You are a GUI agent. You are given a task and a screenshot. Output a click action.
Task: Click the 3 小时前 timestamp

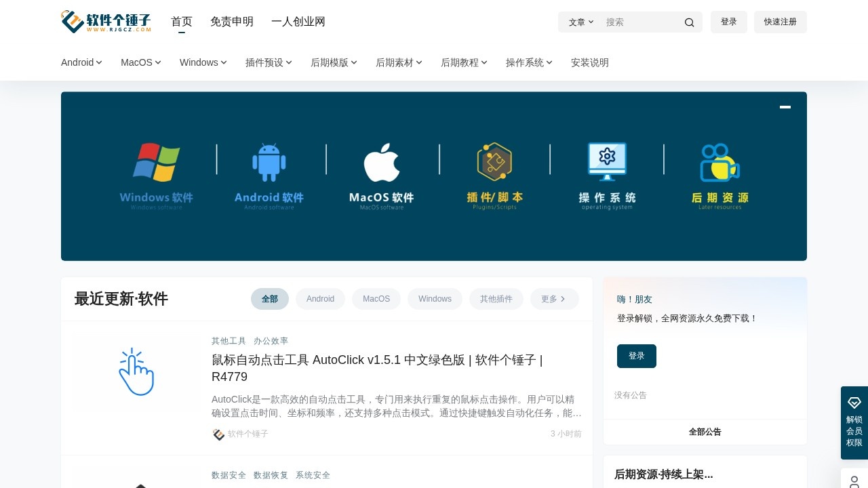point(566,434)
